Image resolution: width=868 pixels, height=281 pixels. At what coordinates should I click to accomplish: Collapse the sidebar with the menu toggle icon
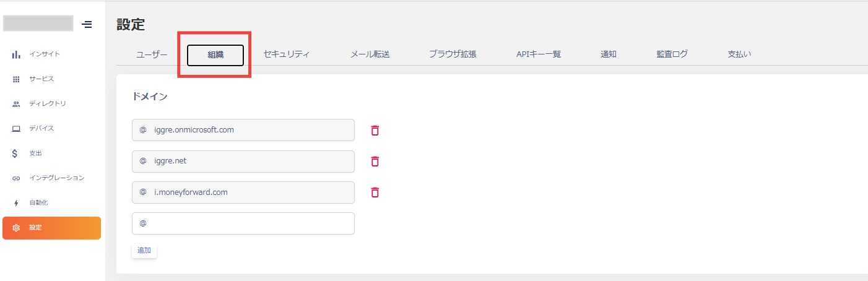tap(87, 24)
